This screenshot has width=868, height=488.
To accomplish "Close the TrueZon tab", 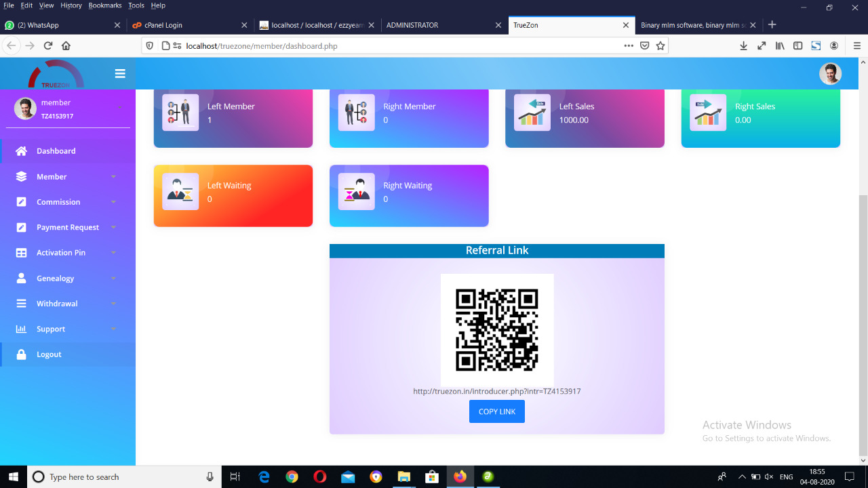I will click(x=626, y=25).
